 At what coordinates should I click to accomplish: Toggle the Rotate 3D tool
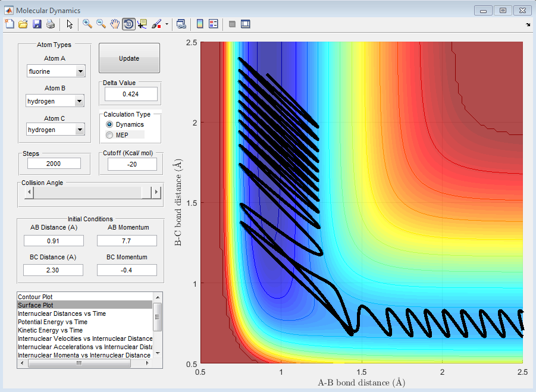pos(128,24)
